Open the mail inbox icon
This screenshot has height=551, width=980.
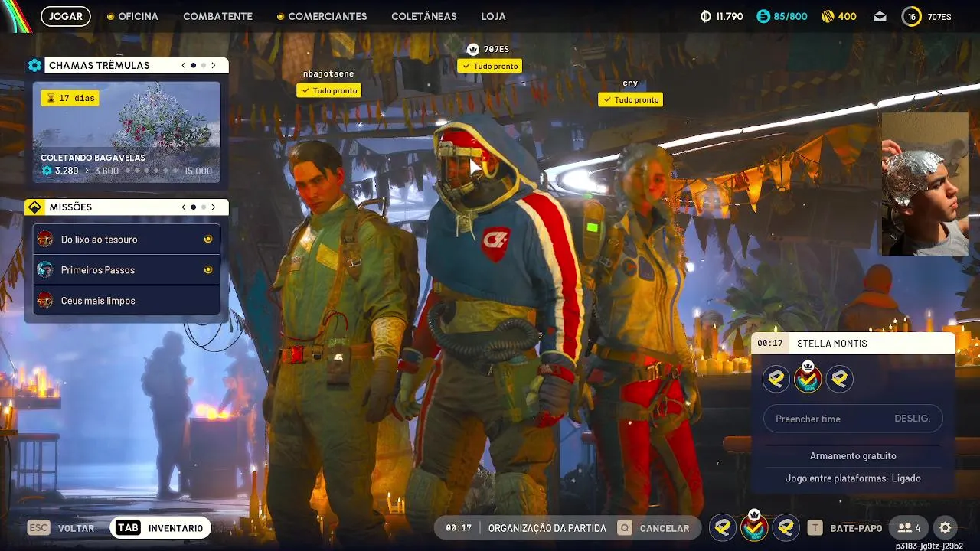coord(880,16)
